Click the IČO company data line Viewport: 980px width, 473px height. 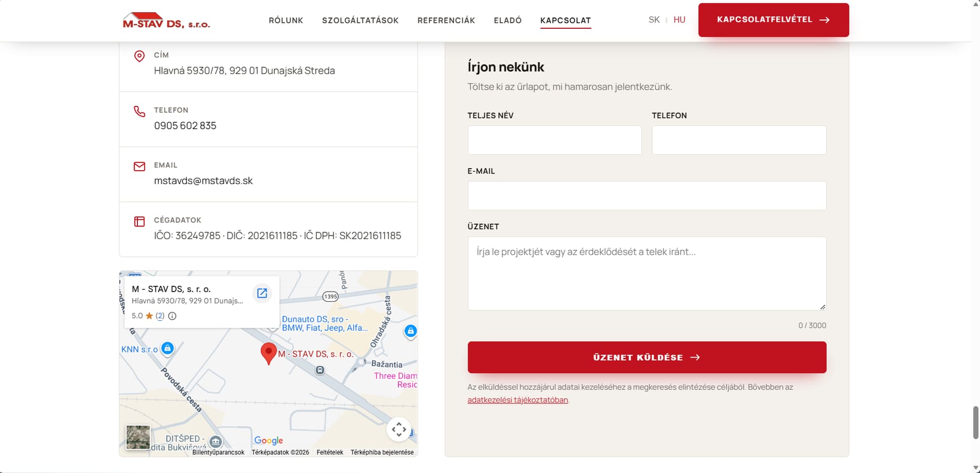click(277, 236)
